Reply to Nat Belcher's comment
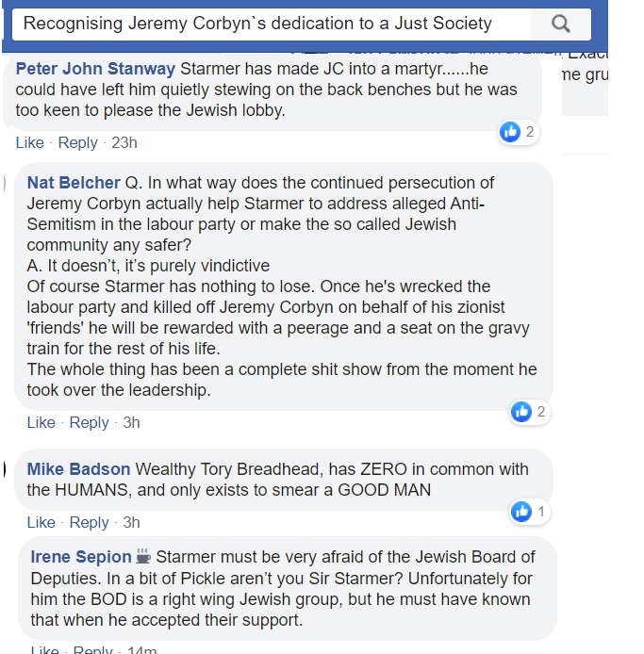This screenshot has width=644, height=654. (x=89, y=422)
